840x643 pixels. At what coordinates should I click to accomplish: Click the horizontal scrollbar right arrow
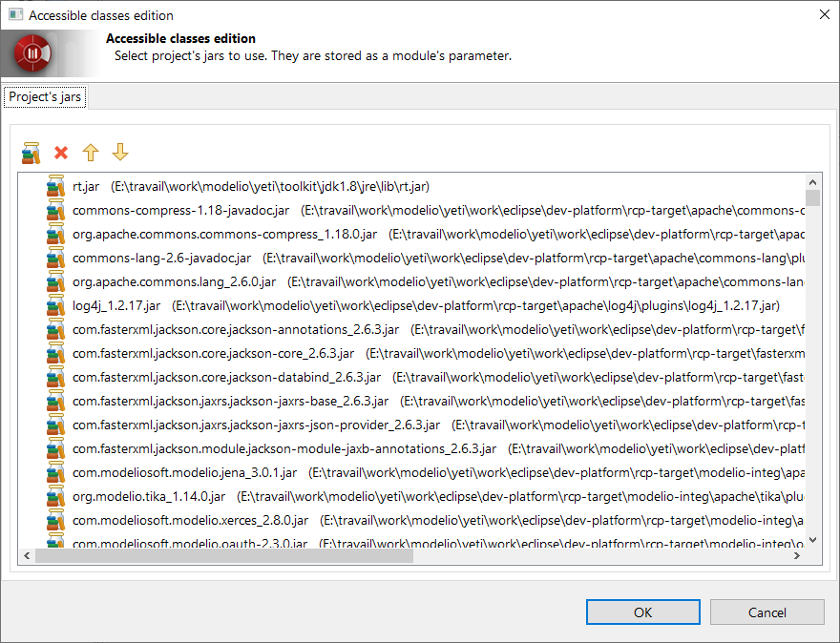(797, 556)
